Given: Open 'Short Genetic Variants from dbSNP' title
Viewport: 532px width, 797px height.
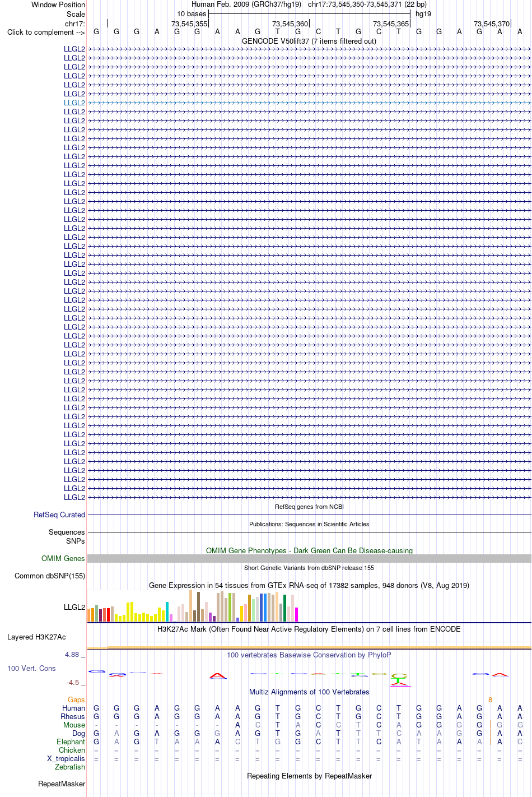Looking at the screenshot, I should 309,568.
